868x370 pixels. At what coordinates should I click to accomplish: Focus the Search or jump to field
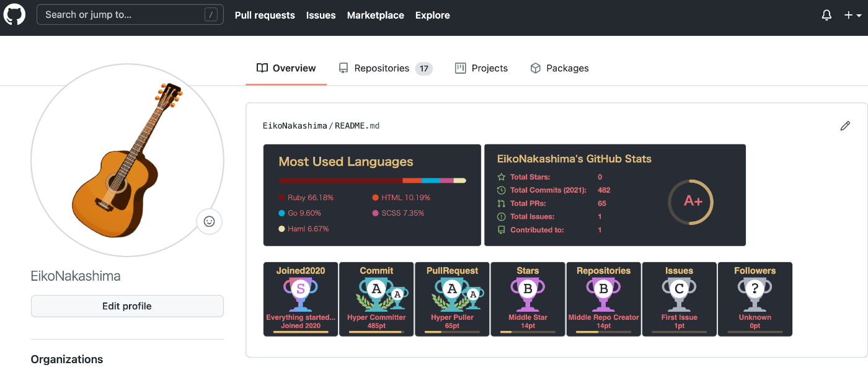coord(130,15)
